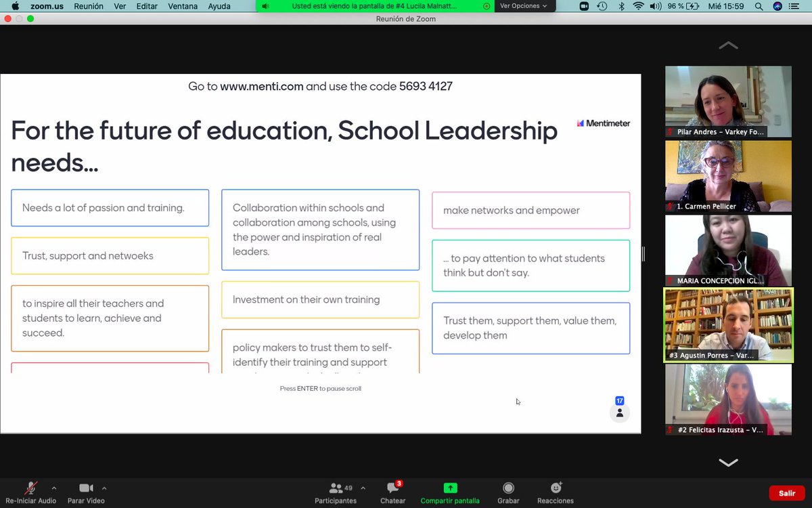The height and width of the screenshot is (508, 812).
Task: Select Agustin Porres's video thumbnail
Action: 727,325
